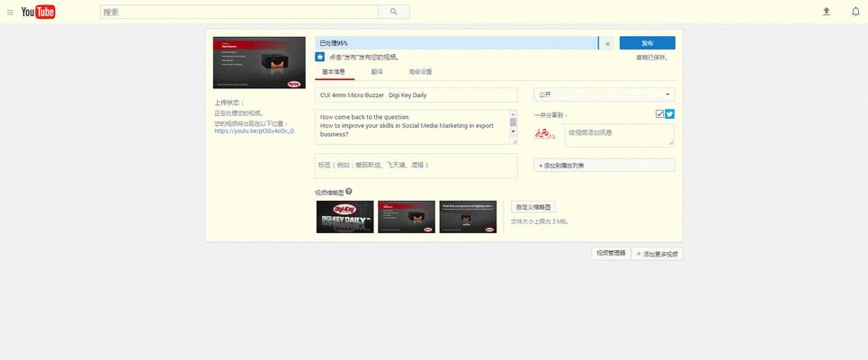
Task: Focus the YouTube search box
Action: click(x=239, y=12)
